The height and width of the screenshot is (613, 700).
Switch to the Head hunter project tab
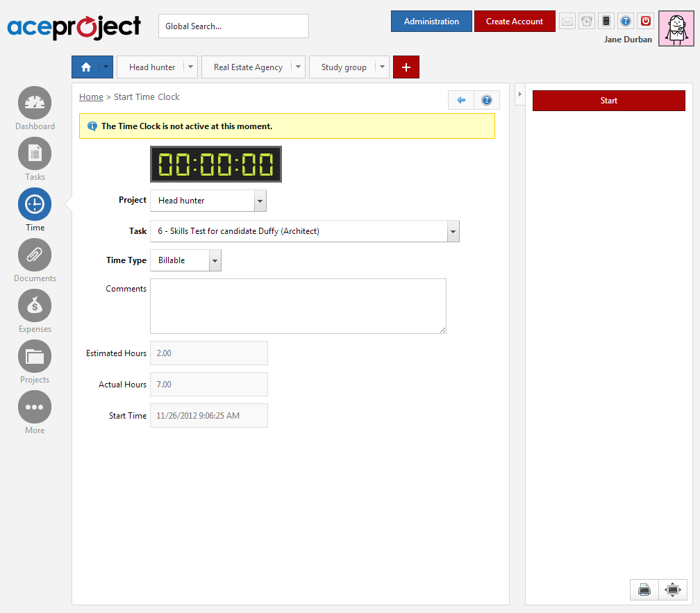152,67
